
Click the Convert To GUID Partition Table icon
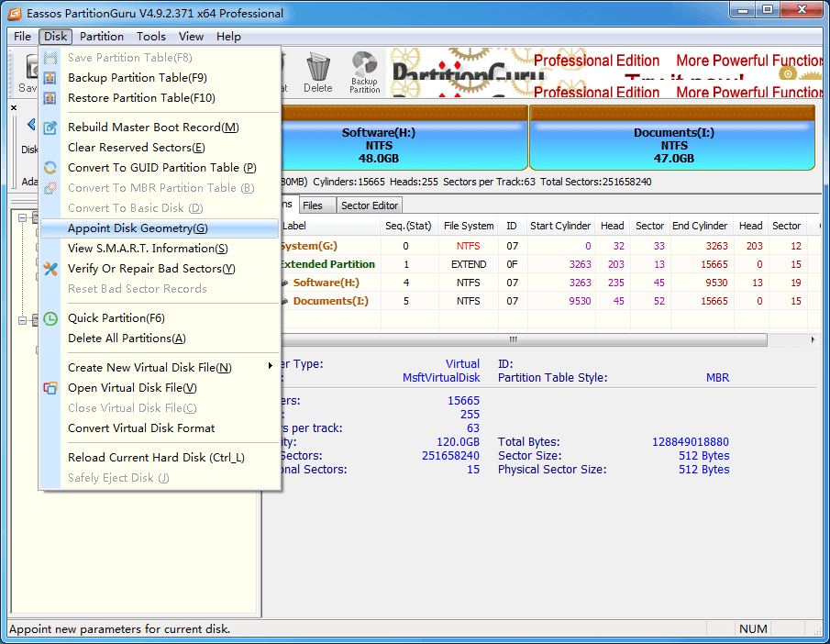click(x=50, y=168)
